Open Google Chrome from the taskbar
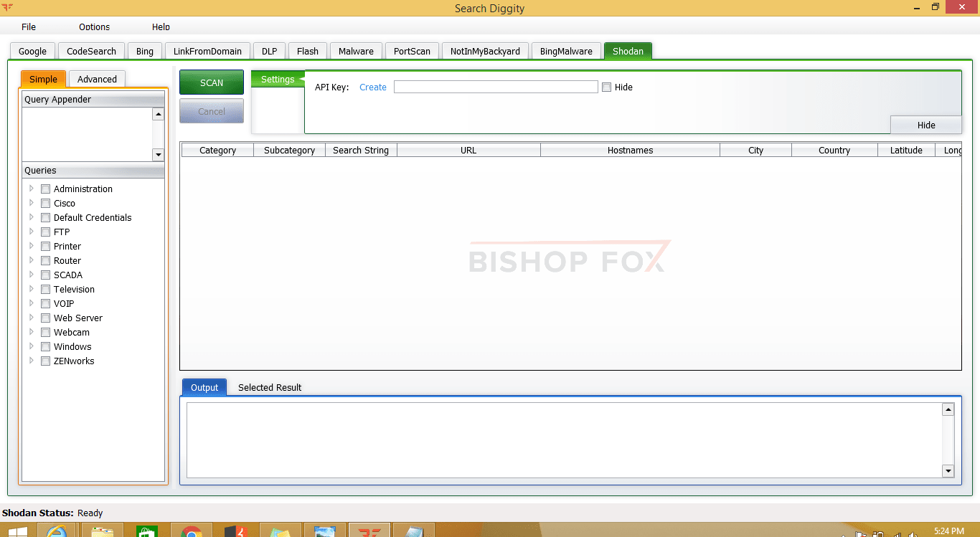The height and width of the screenshot is (537, 980). [191, 531]
